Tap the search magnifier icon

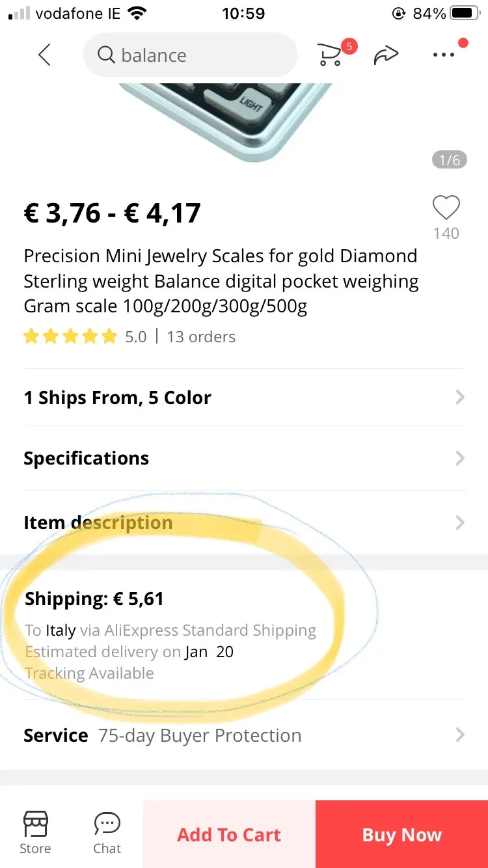[106, 55]
